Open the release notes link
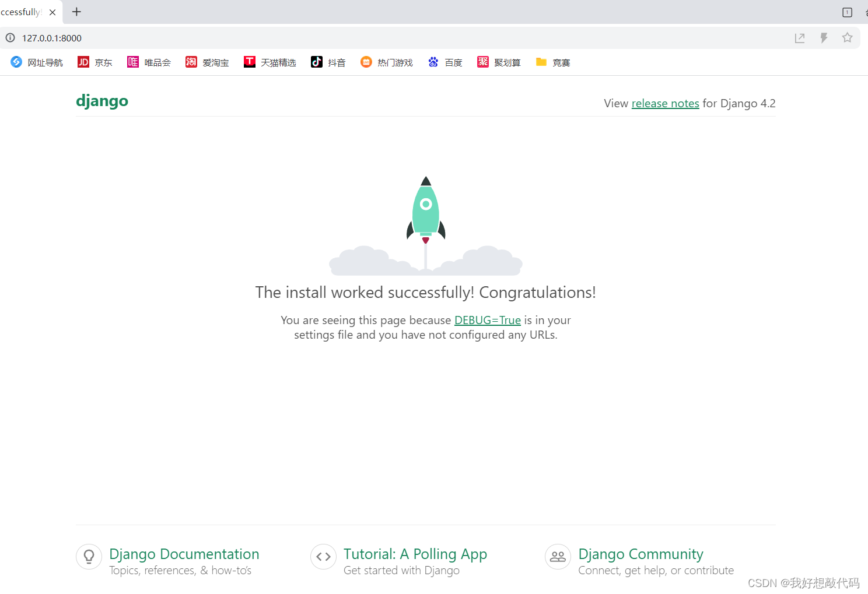 (x=665, y=103)
